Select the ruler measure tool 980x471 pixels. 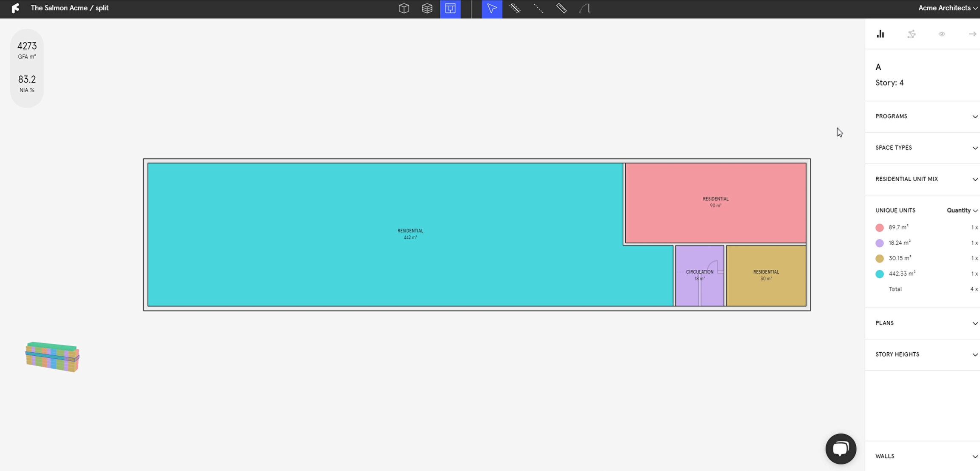coord(561,9)
